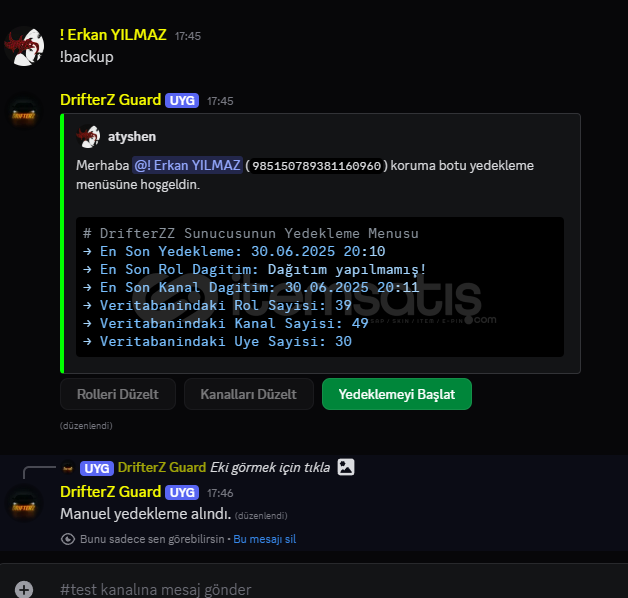Click the Kanalları Düzelt button

click(x=249, y=394)
